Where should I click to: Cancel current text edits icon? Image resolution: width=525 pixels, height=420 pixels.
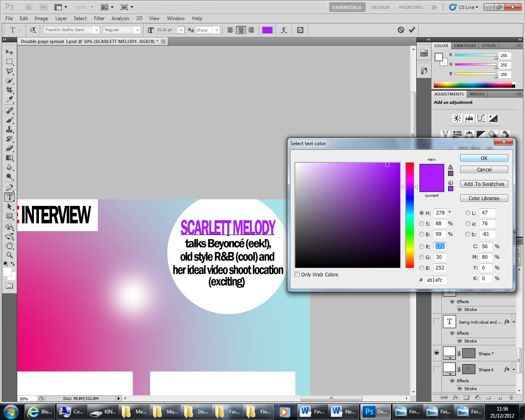tap(401, 30)
